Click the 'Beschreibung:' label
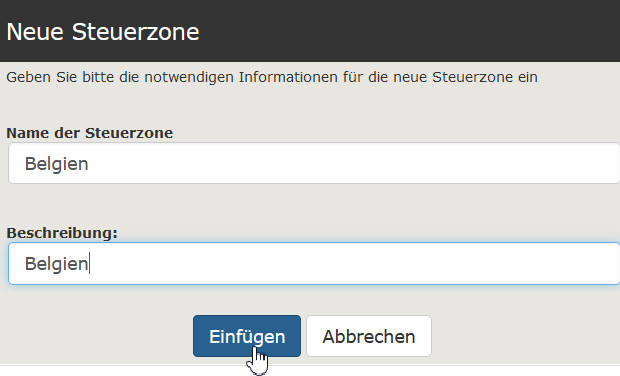Screen dimensions: 620x376 coord(62,233)
